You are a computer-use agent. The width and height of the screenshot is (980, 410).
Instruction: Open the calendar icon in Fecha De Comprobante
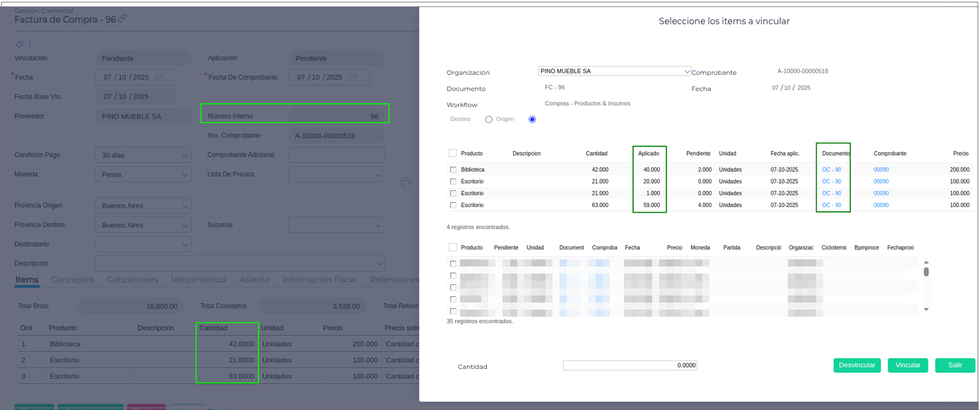pos(353,78)
